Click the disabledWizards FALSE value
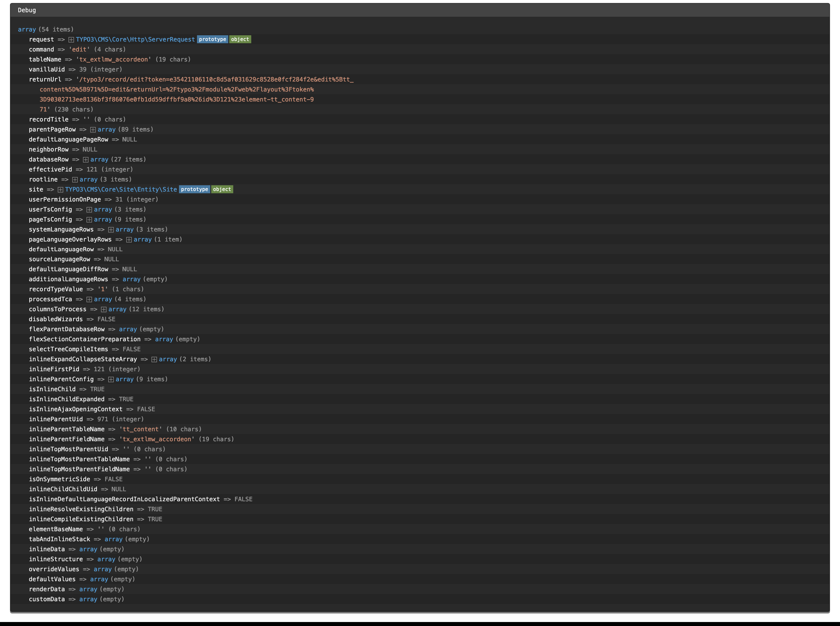840x626 pixels. [106, 319]
